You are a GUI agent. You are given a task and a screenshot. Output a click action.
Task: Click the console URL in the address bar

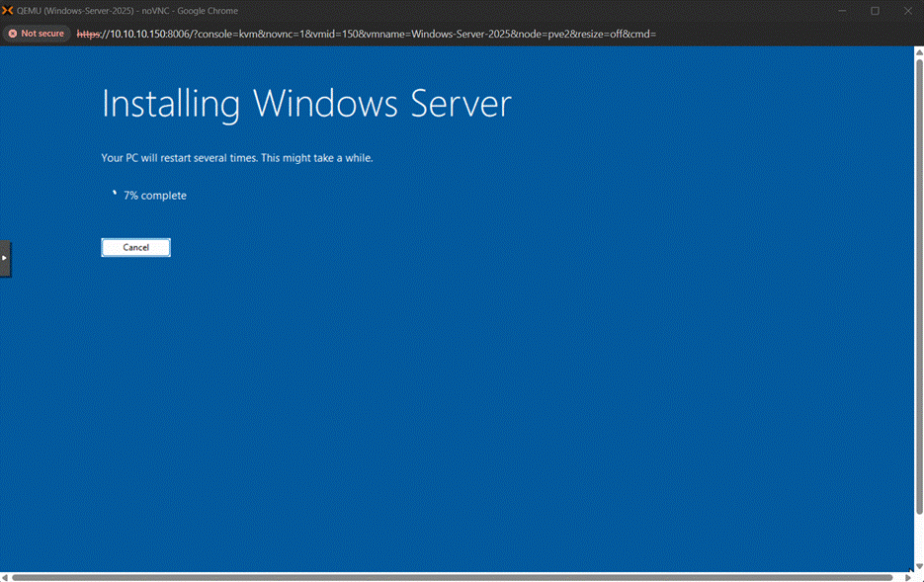pos(366,34)
